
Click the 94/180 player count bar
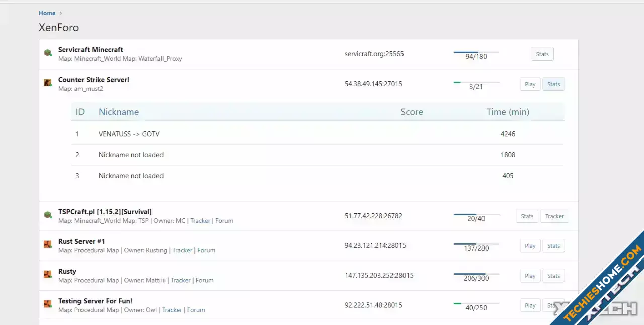pos(476,55)
